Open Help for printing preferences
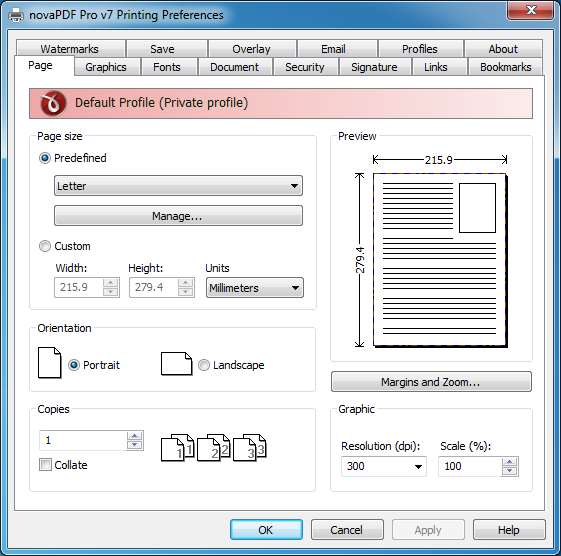Screen dimensions: 561x556 pyautogui.click(x=509, y=530)
